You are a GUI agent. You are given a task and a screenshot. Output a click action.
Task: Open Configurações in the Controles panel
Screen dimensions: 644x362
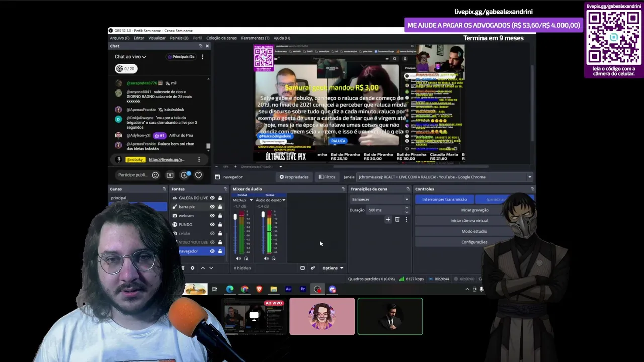click(x=474, y=242)
